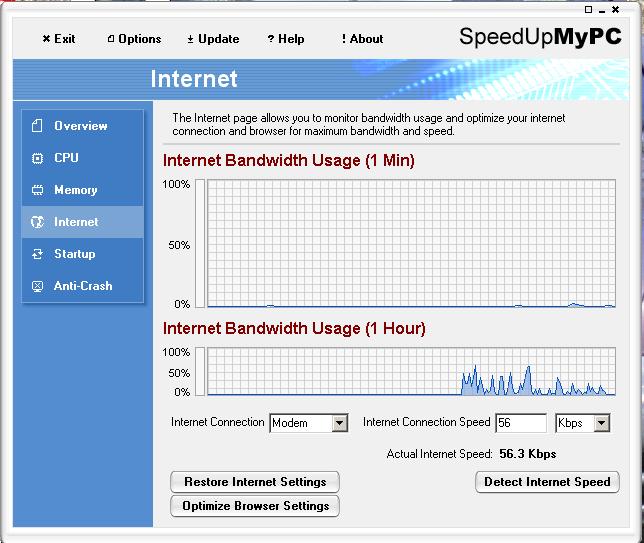Select the CPU chip icon
The height and width of the screenshot is (543, 644).
[x=37, y=158]
